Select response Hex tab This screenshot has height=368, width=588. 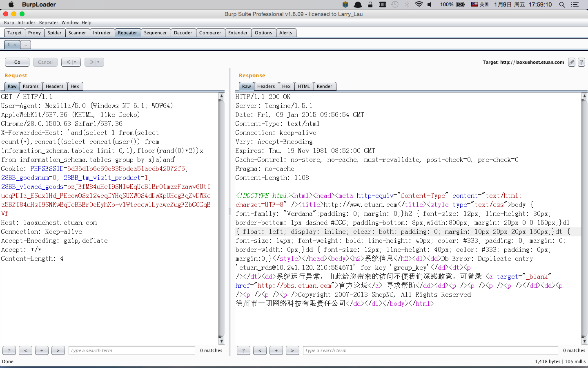point(286,86)
